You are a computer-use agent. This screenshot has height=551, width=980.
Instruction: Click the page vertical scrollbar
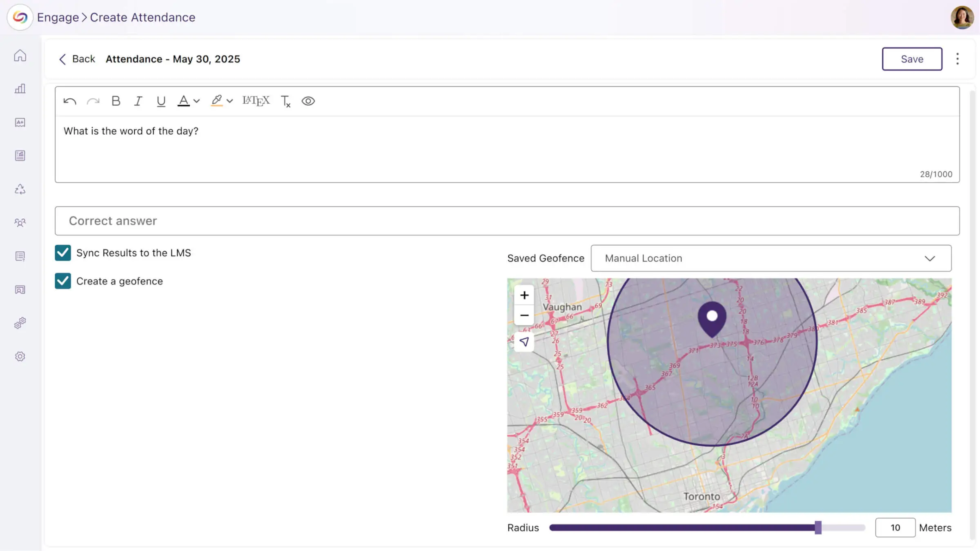pos(972,314)
